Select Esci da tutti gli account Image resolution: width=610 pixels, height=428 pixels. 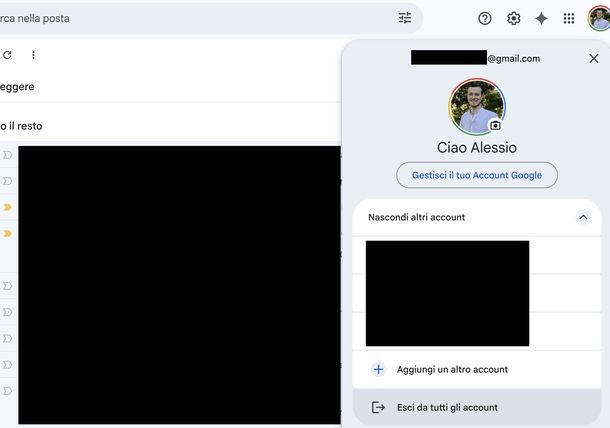click(x=477, y=407)
